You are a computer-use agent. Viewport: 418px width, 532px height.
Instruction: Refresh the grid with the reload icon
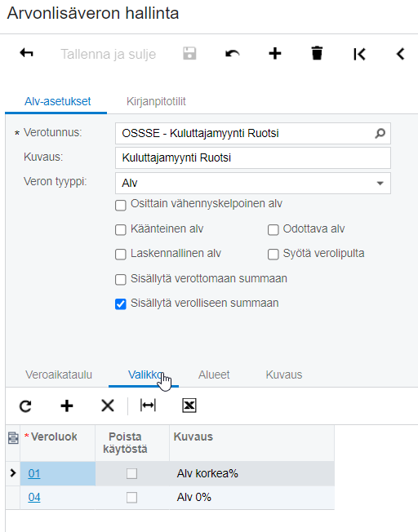[25, 406]
